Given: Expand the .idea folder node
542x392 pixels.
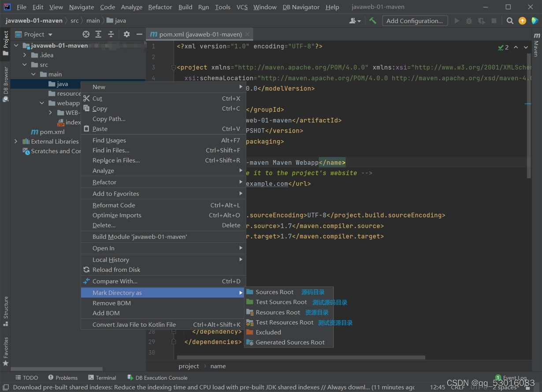Looking at the screenshot, I should pos(25,55).
